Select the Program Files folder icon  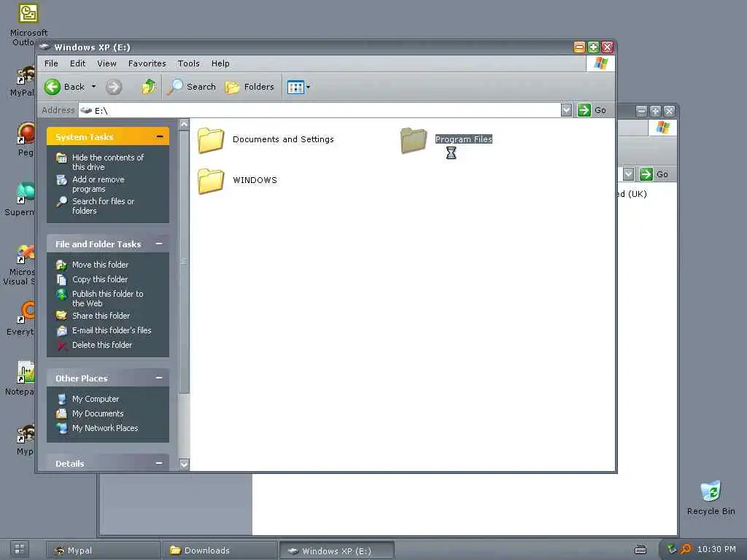coord(414,140)
